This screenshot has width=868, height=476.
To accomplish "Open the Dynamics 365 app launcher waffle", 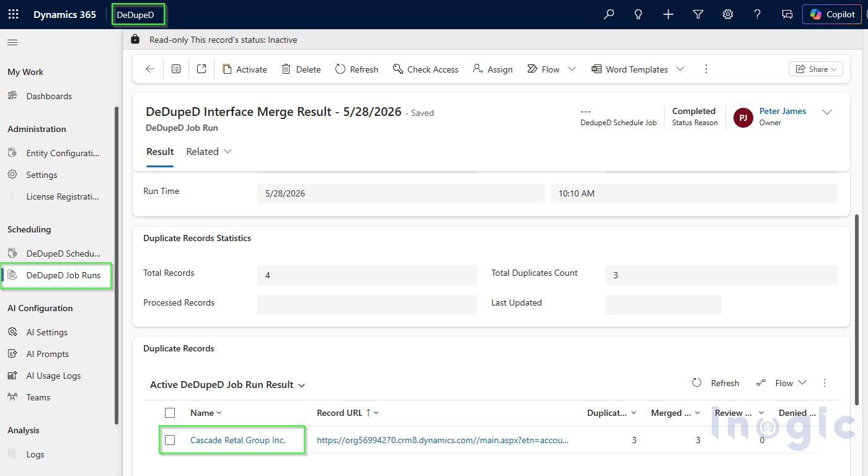I will tap(13, 14).
